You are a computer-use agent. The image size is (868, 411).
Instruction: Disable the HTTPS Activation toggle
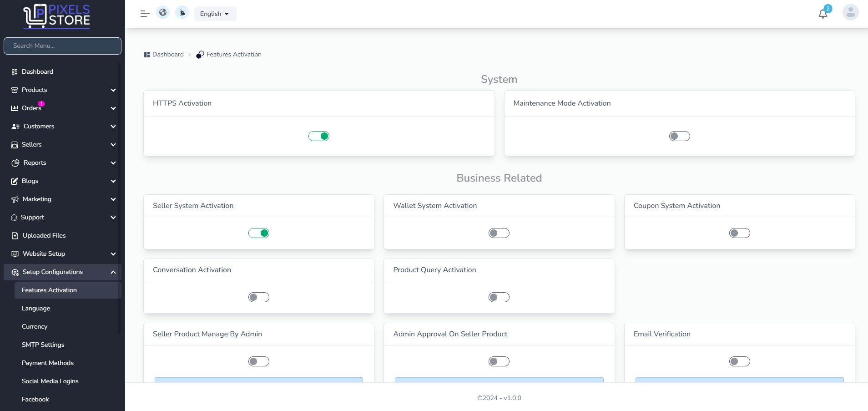(x=319, y=136)
